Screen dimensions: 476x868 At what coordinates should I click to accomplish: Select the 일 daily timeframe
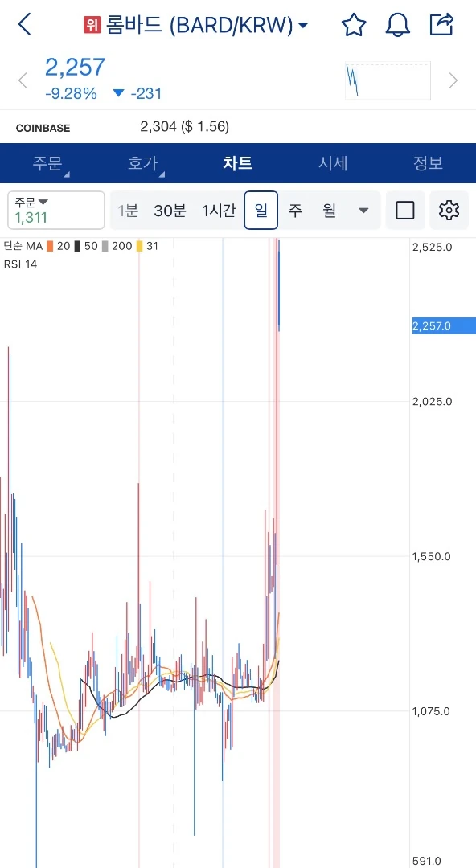261,211
